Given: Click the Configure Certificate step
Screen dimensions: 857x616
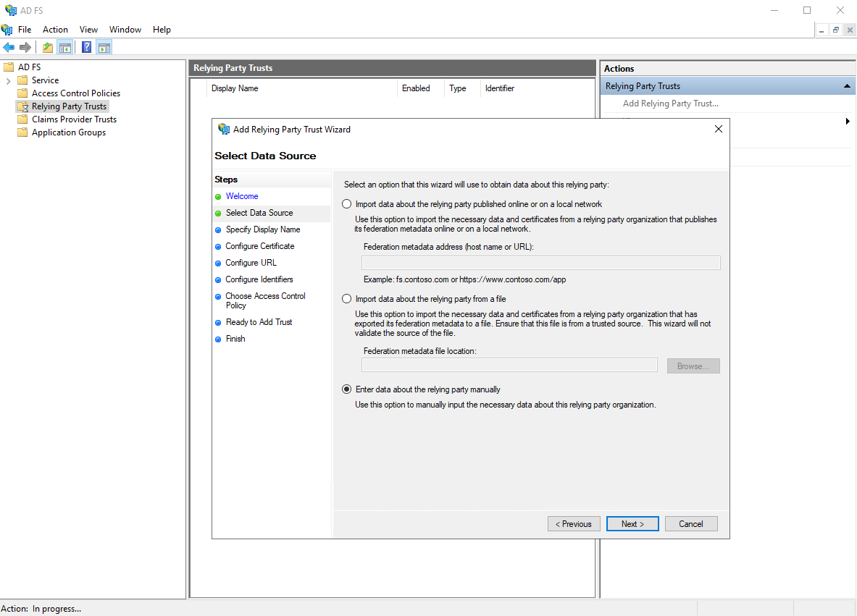Looking at the screenshot, I should tap(260, 246).
